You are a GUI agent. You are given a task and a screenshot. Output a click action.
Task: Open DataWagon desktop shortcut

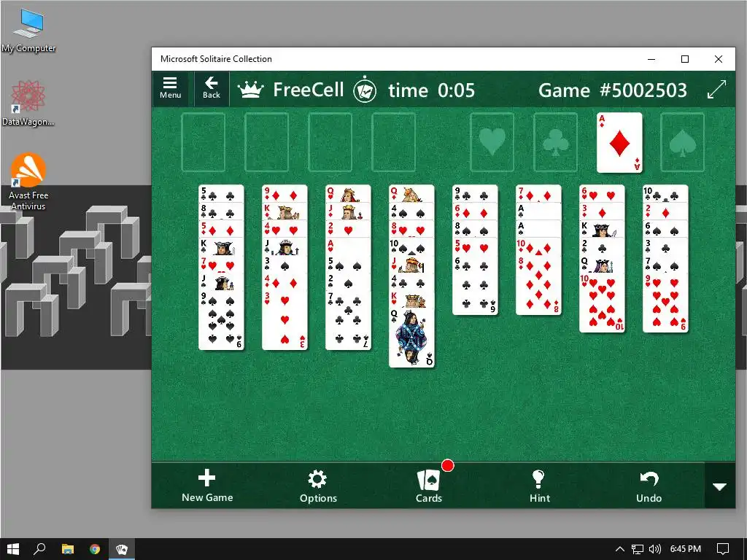click(x=28, y=104)
